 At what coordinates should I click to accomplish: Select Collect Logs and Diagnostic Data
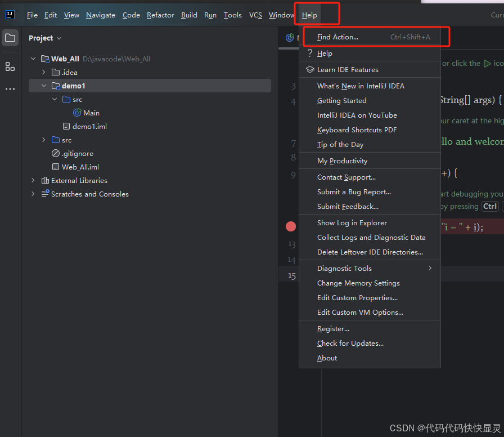point(370,237)
